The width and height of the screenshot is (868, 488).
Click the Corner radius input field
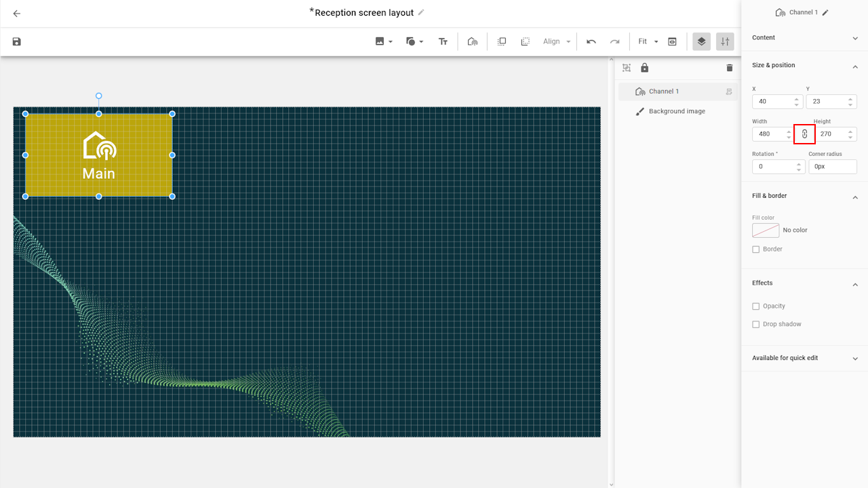832,167
